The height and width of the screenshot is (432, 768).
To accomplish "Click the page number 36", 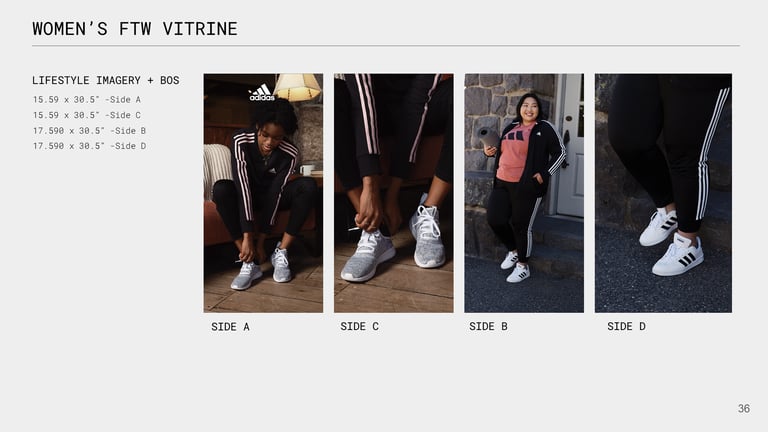I will click(x=744, y=408).
